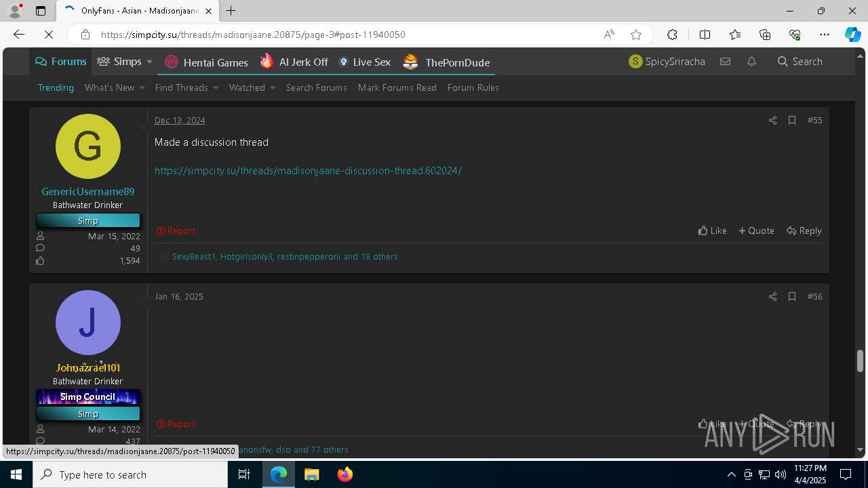
Task: Expand the Simps dropdown arrow
Action: (149, 62)
